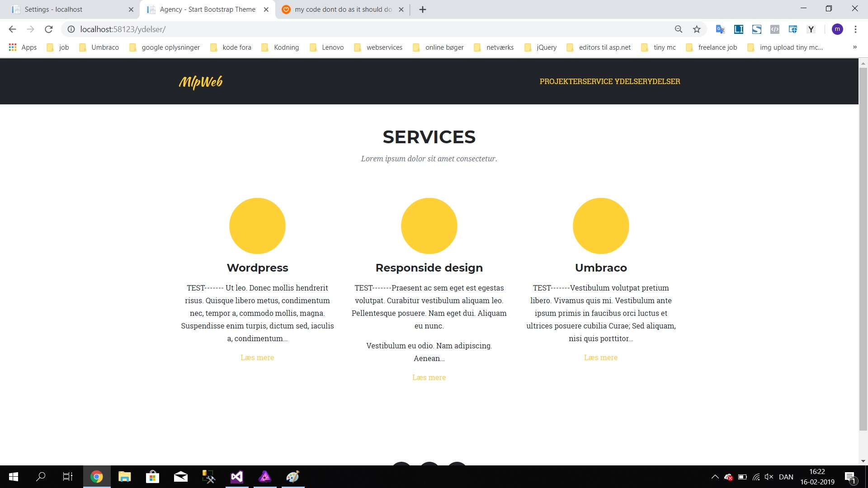Click the muted volume tray icon
The width and height of the screenshot is (868, 488).
(769, 477)
